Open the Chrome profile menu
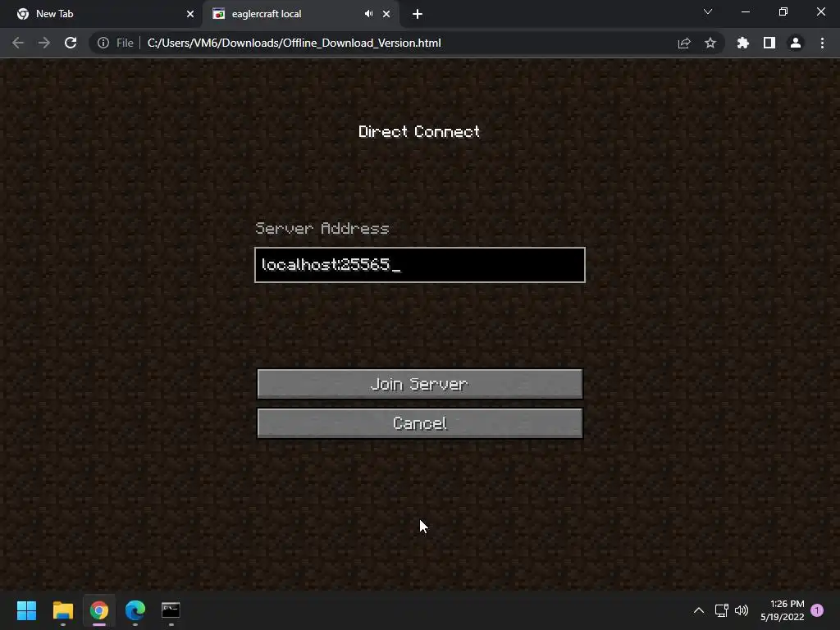 (x=796, y=43)
